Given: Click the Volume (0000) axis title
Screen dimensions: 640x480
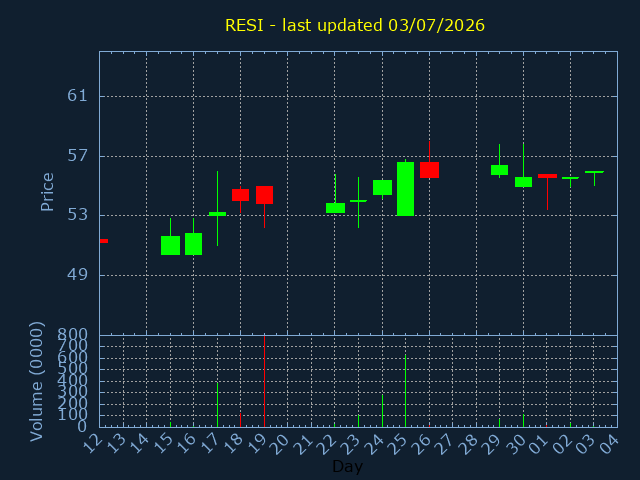Looking at the screenshot, I should coord(36,382).
